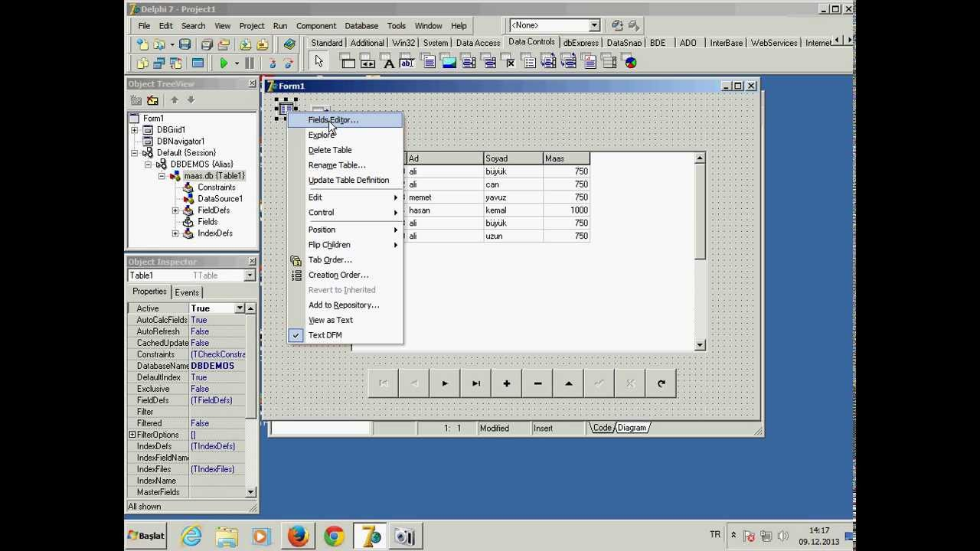The width and height of the screenshot is (980, 551).
Task: Select the DBMemo component in palette
Action: tap(429, 62)
